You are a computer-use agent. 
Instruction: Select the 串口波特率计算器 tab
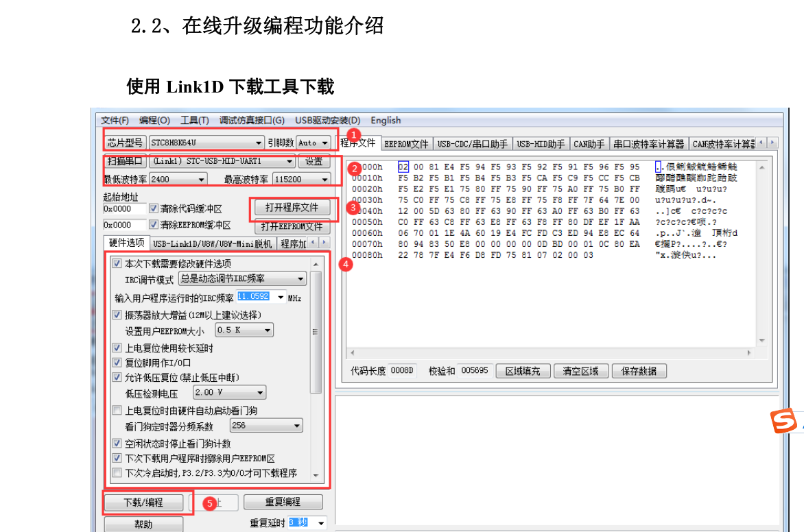pos(649,144)
